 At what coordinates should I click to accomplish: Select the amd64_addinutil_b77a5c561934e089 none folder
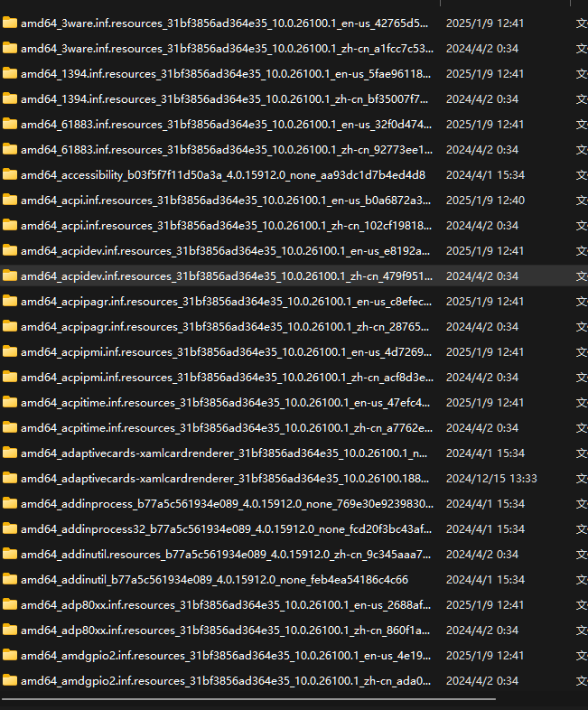coord(214,579)
